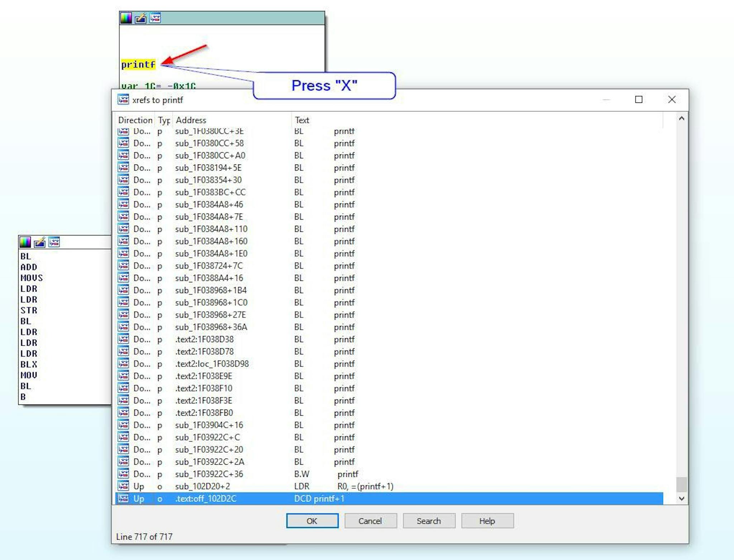The height and width of the screenshot is (560, 734).
Task: Click the edit pencil icon in top graph node
Action: point(140,18)
